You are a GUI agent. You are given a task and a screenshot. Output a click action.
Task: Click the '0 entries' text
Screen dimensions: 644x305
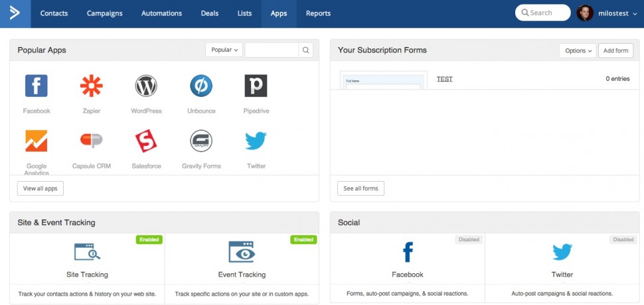pos(617,79)
